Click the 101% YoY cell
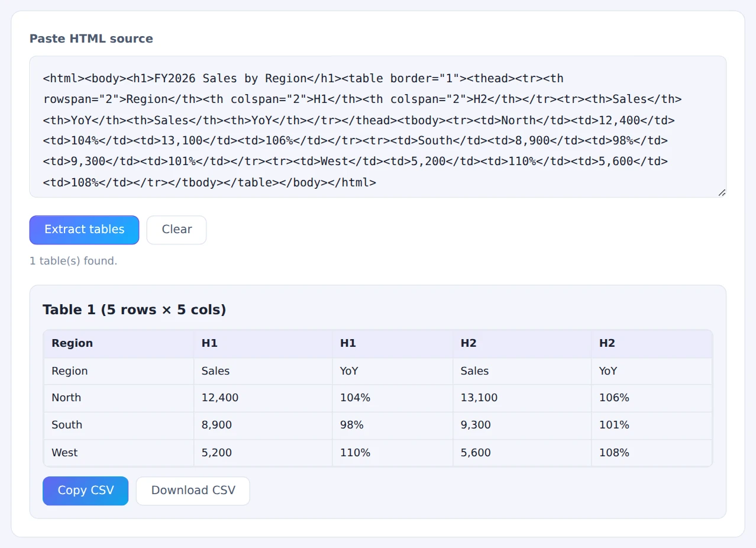Viewport: 756px width, 548px height. tap(651, 425)
